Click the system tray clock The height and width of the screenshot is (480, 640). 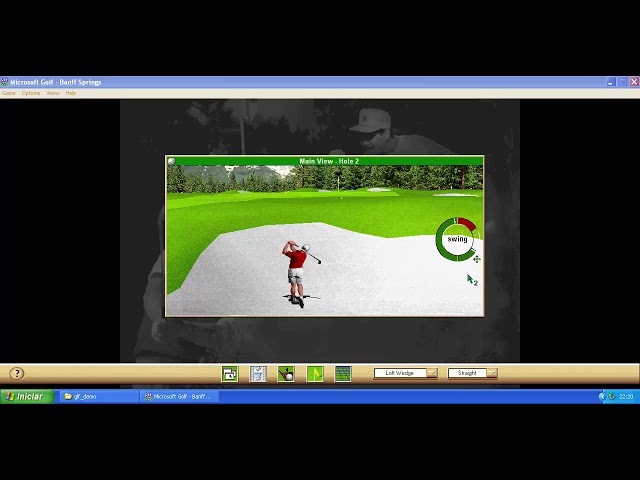pyautogui.click(x=626, y=396)
